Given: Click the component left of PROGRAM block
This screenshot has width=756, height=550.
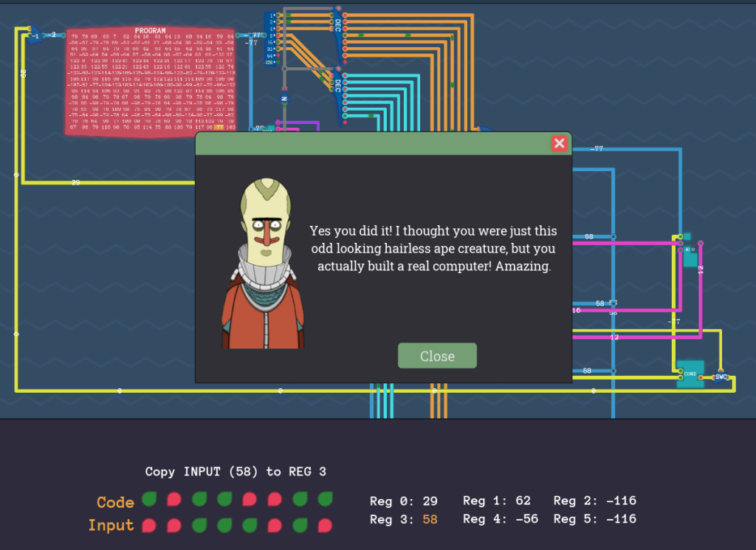Looking at the screenshot, I should pyautogui.click(x=34, y=35).
